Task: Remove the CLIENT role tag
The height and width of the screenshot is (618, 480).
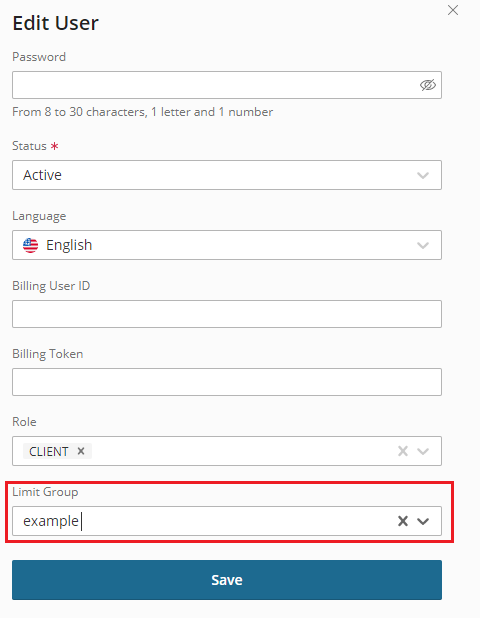Action: pos(81,451)
